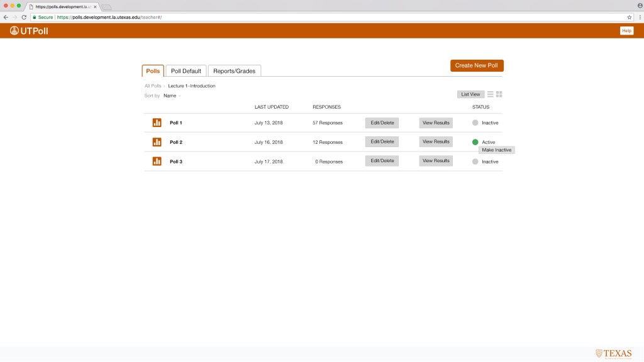Image resolution: width=644 pixels, height=362 pixels.
Task: Click Make Inactive for Poll 2
Action: pos(496,150)
